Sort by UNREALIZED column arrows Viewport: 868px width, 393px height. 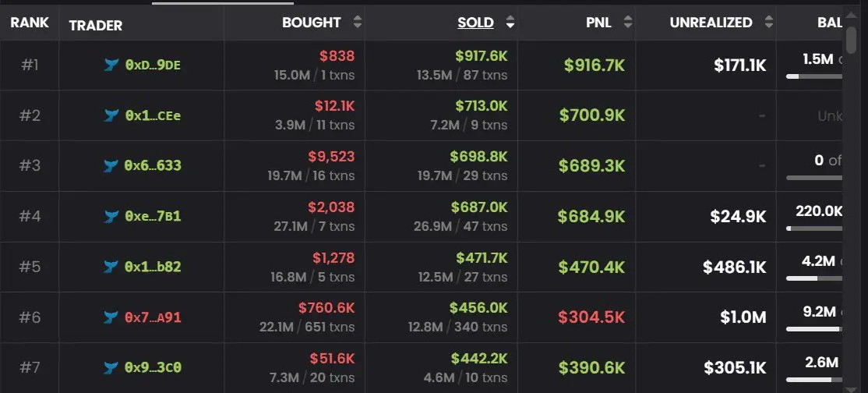coord(768,22)
